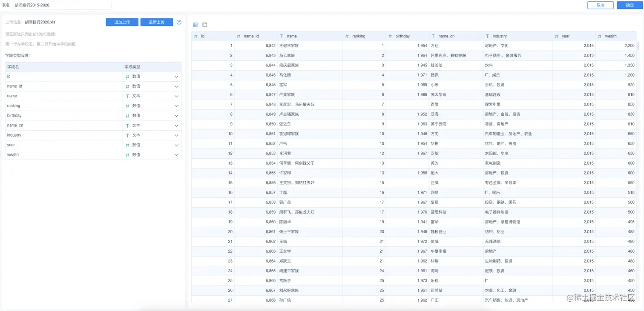The width and height of the screenshot is (644, 311).
Task: Select the wealth value 2,200
Action: click(616, 46)
